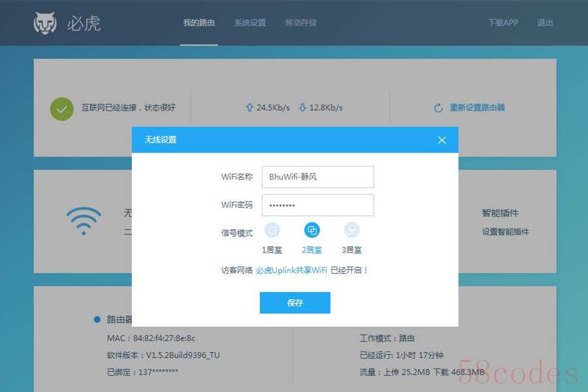Click the refresh icon beside 重新设置路由器

click(x=438, y=108)
